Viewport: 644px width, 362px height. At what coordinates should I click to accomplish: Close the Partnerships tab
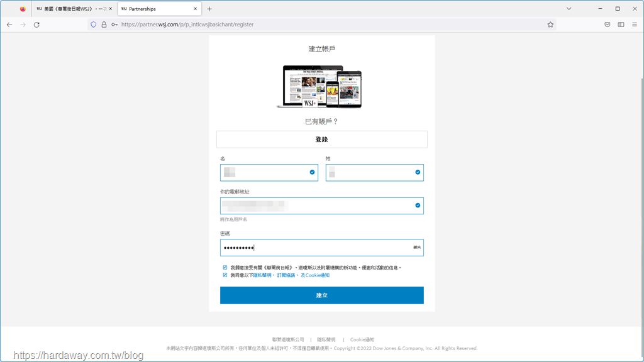pos(195,9)
